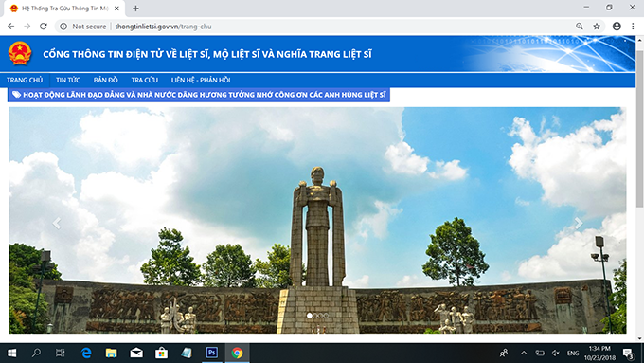Launch Microsoft Edge from taskbar
The height and width of the screenshot is (363, 644).
click(86, 353)
